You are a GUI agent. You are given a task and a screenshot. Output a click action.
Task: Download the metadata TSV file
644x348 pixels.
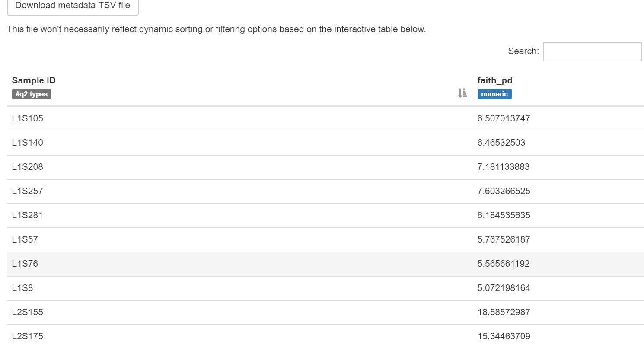tap(73, 6)
